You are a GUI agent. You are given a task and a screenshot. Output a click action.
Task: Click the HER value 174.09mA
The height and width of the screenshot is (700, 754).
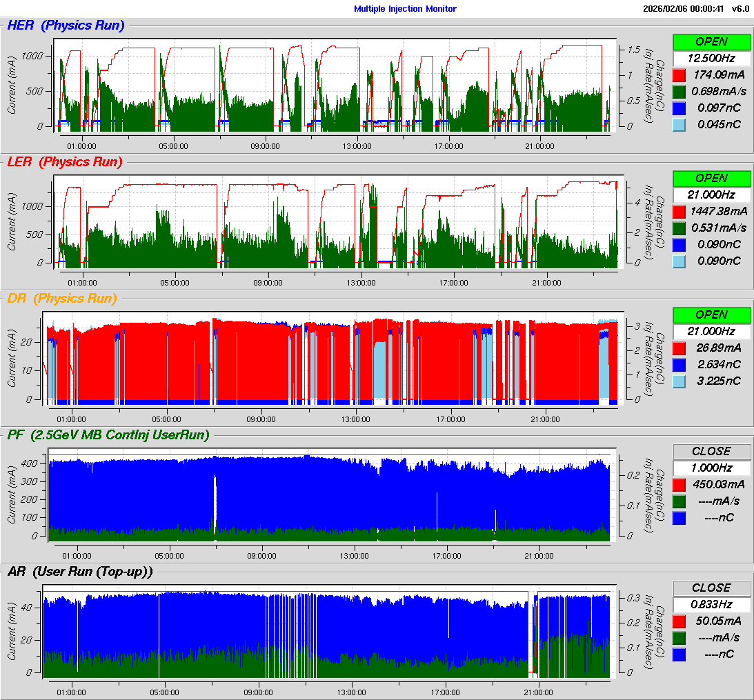(718, 74)
